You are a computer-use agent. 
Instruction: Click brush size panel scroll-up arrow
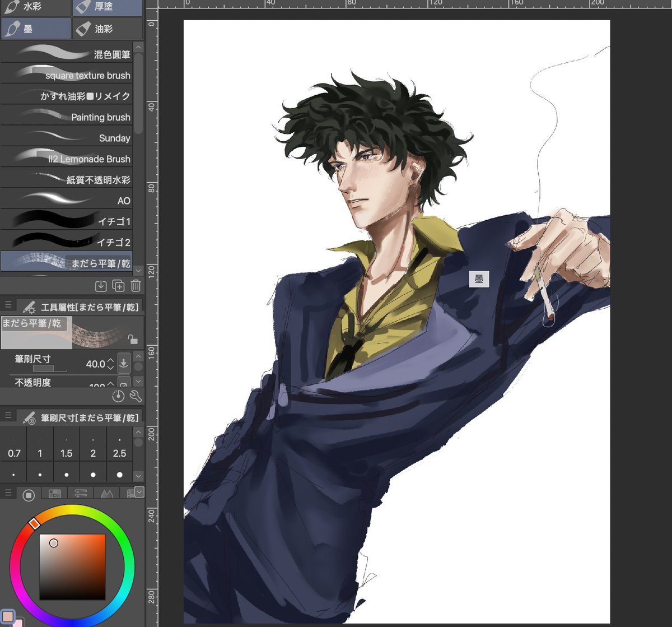tap(138, 431)
